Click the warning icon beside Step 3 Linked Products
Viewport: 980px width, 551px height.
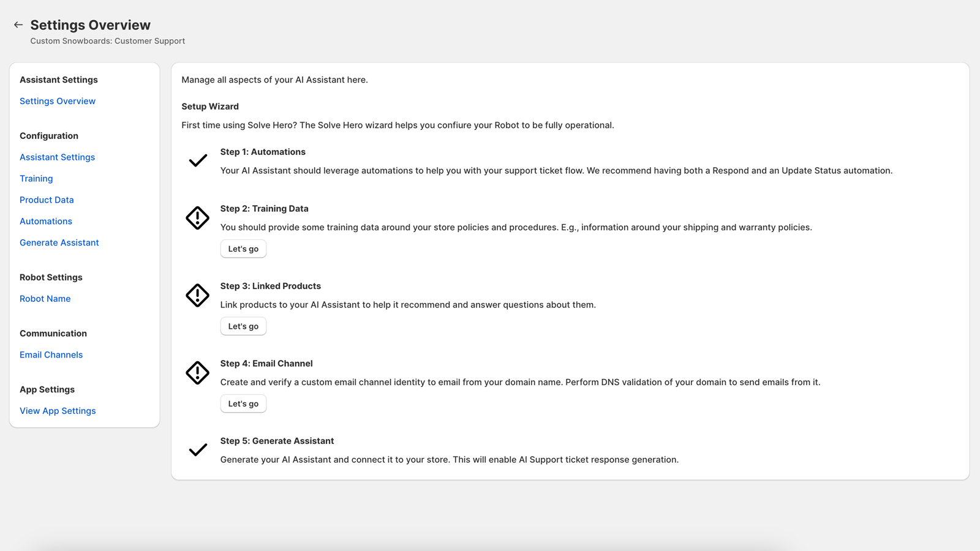(198, 296)
